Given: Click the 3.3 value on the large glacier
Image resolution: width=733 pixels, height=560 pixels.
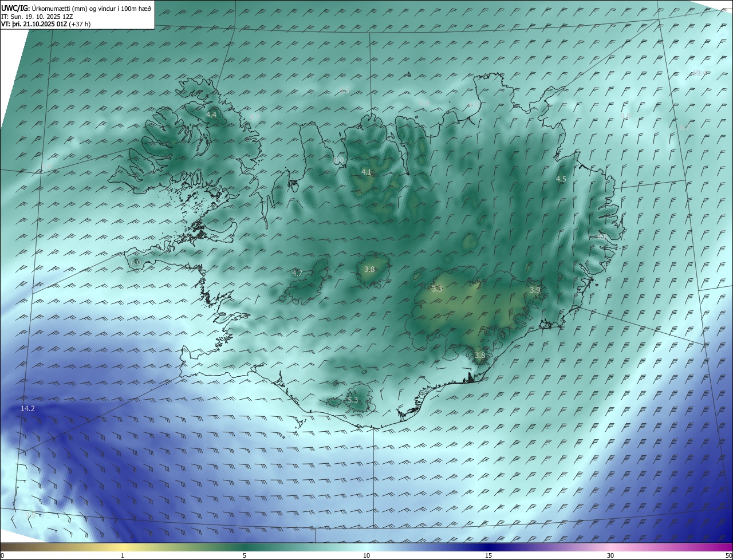Looking at the screenshot, I should [437, 289].
